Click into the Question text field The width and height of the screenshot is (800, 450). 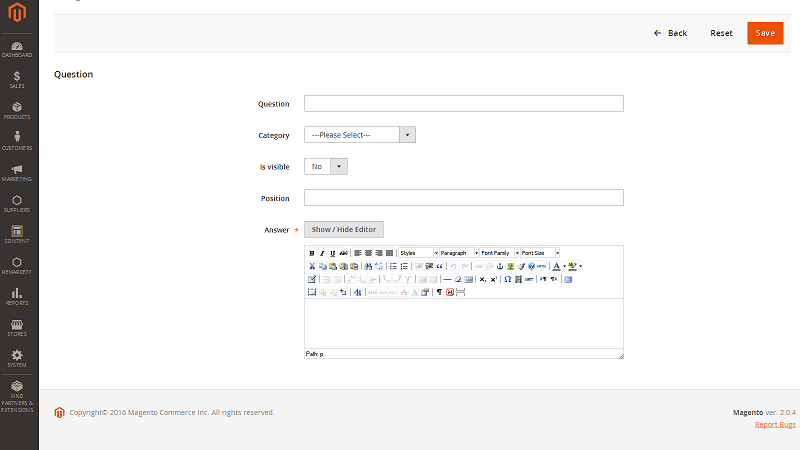tap(463, 104)
